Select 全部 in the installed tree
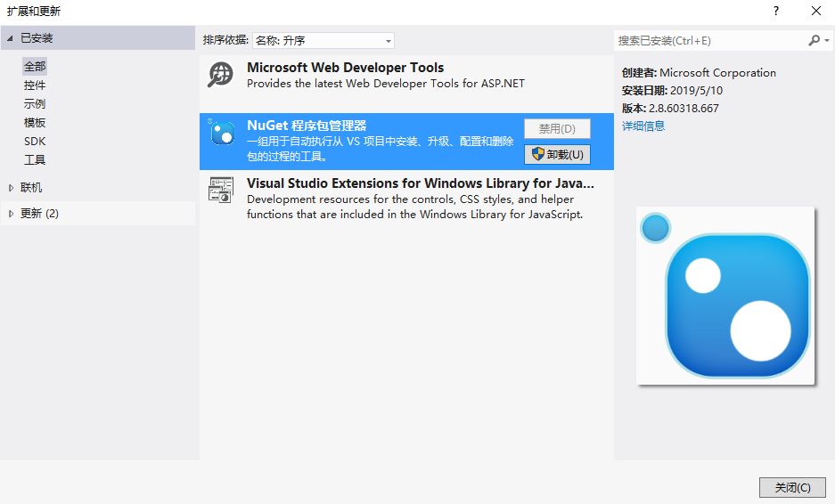The height and width of the screenshot is (504, 835). click(x=35, y=67)
